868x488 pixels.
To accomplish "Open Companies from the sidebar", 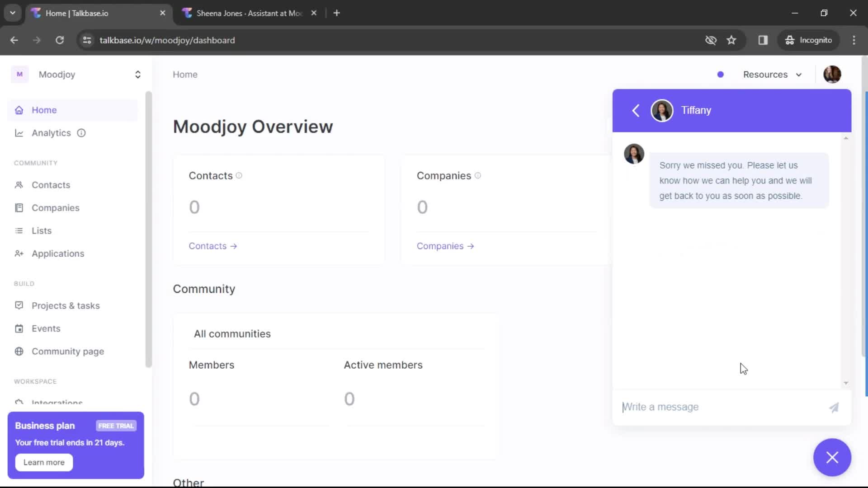I will [56, 208].
